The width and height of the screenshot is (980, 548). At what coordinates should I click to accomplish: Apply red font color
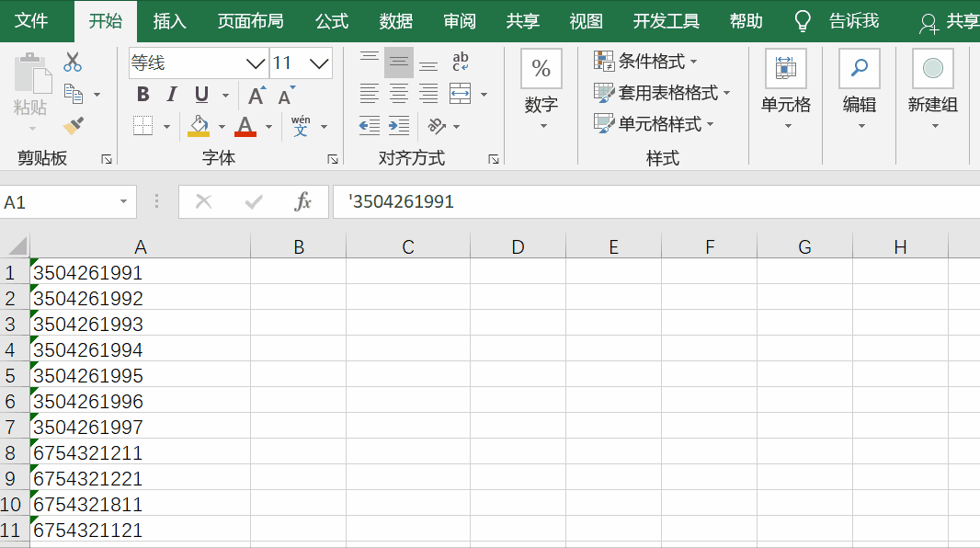click(x=245, y=126)
